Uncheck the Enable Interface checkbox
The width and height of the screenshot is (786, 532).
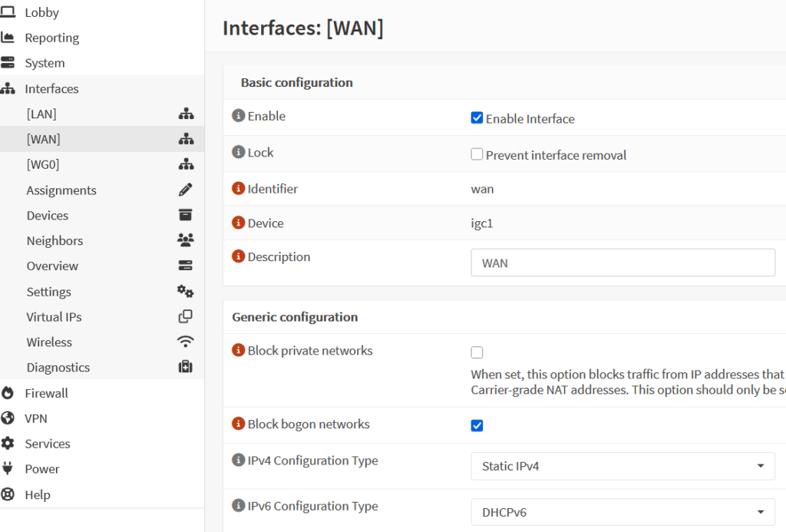point(477,118)
